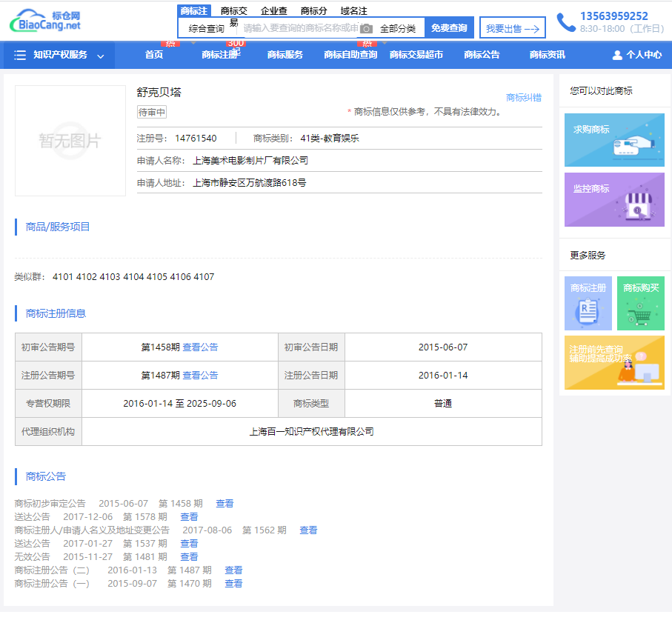Click the BiaoCang.net logo
This screenshot has width=672, height=623.
(46, 21)
